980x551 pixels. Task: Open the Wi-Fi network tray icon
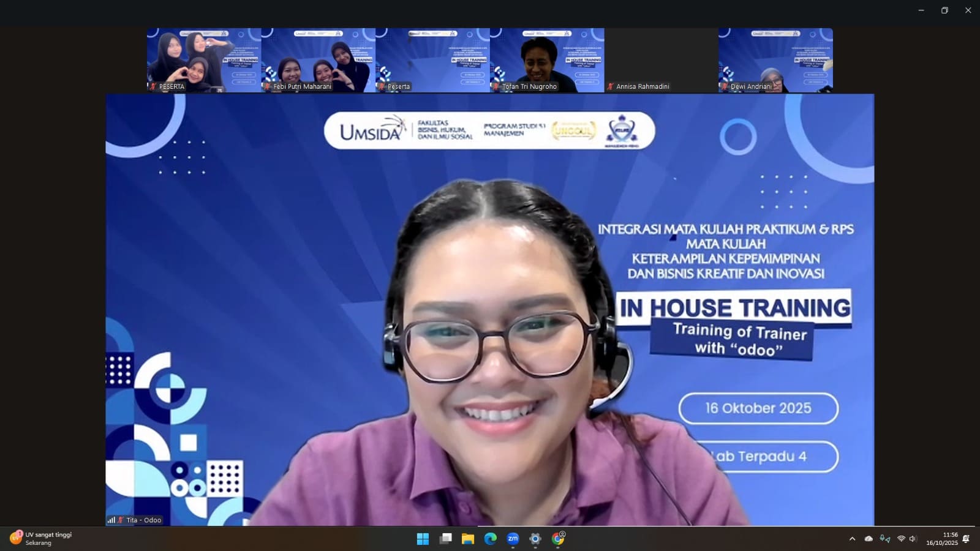coord(901,539)
